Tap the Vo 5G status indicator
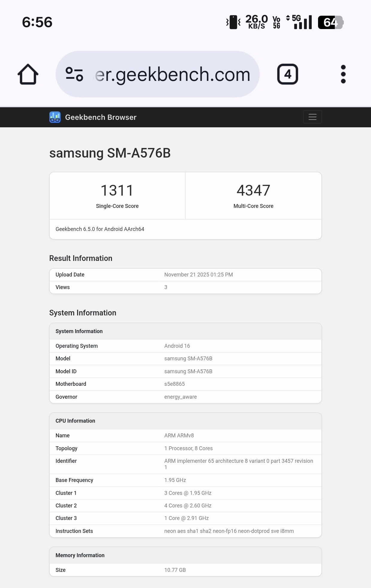Screen dimensions: 371x588 pyautogui.click(x=276, y=22)
